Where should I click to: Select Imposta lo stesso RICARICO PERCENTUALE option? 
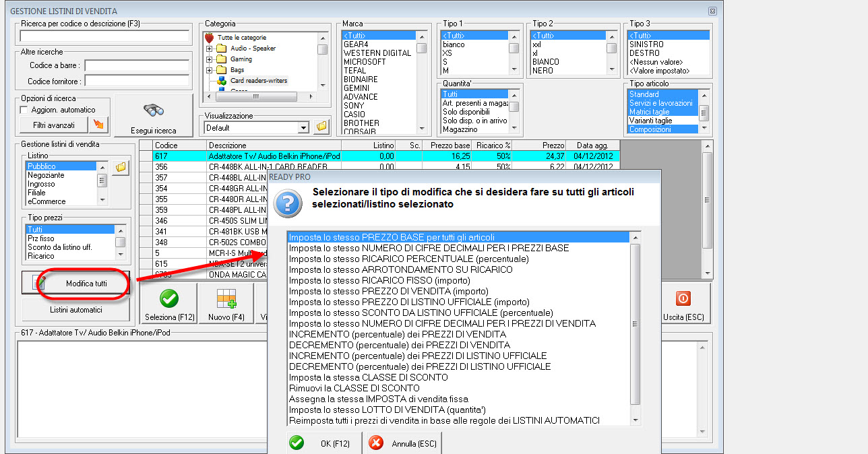(x=458, y=259)
